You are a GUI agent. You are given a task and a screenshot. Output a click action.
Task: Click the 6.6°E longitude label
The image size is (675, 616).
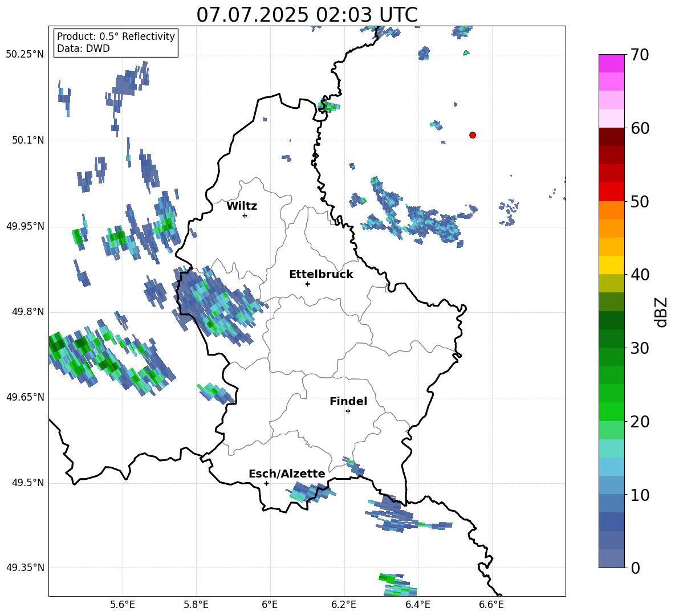pos(491,605)
